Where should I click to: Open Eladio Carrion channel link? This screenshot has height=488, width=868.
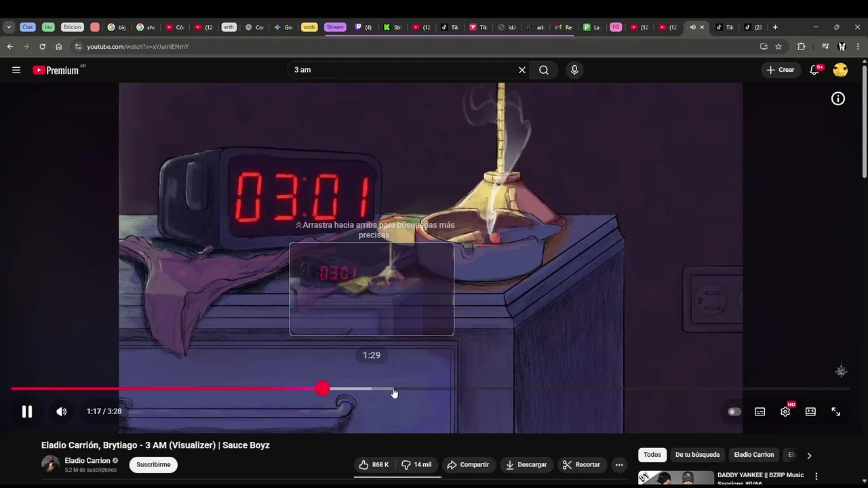click(87, 461)
